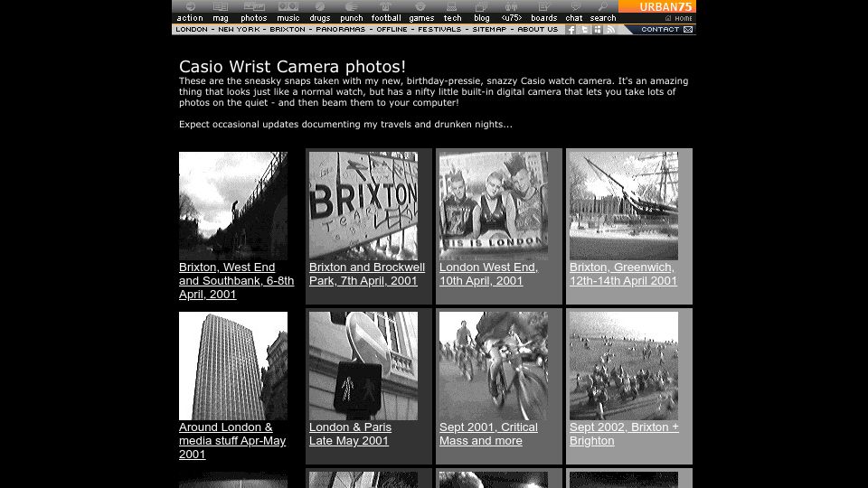Open Brixton, West End and Southbank link

pyautogui.click(x=236, y=280)
